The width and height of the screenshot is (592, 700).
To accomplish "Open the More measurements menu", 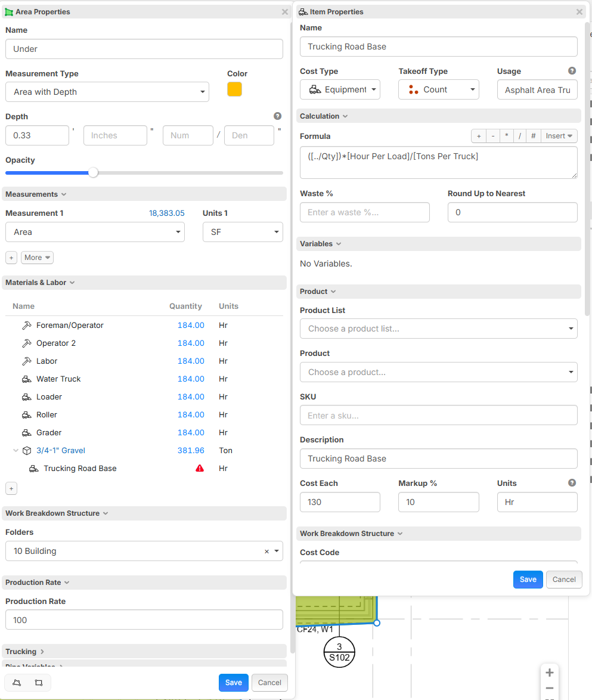I will pyautogui.click(x=37, y=258).
